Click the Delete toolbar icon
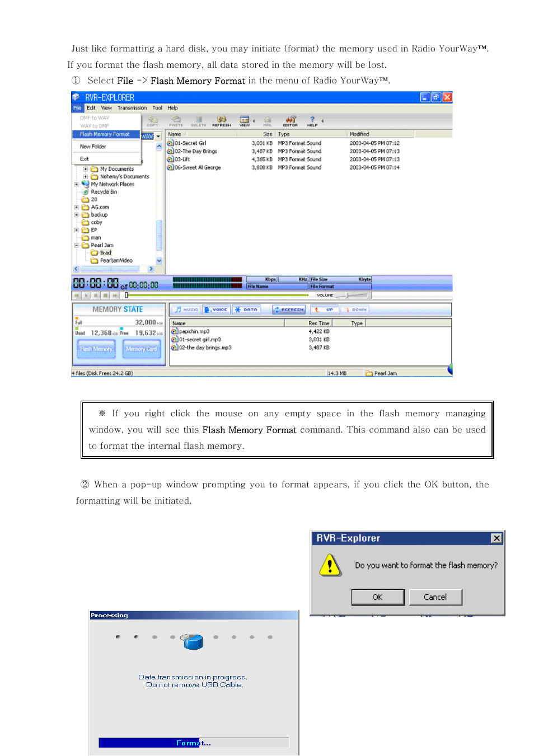 click(x=199, y=121)
